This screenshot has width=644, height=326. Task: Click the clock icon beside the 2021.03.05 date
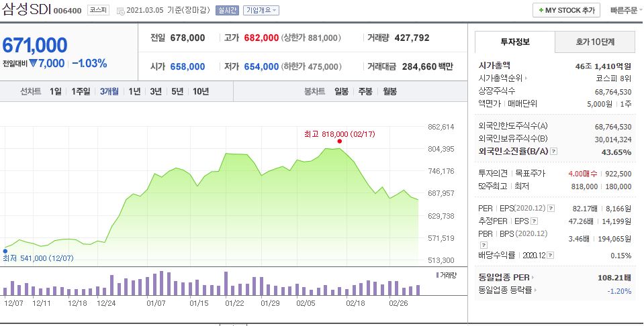click(120, 11)
